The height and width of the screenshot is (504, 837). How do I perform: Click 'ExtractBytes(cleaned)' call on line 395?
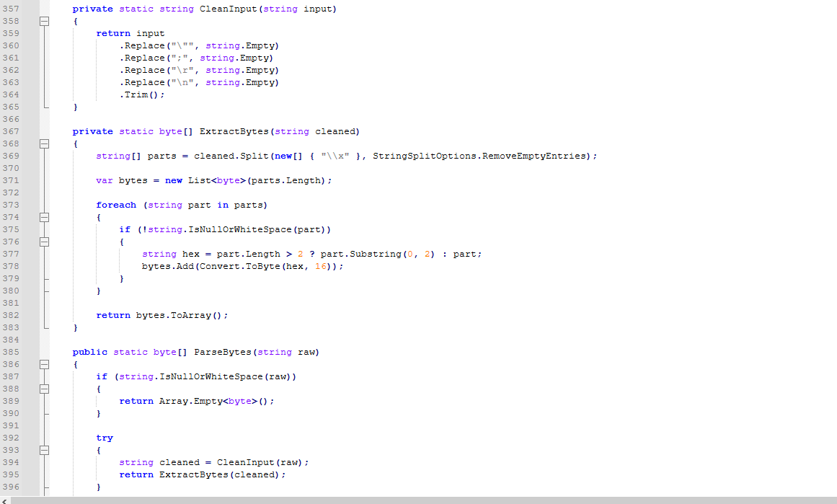pos(219,474)
